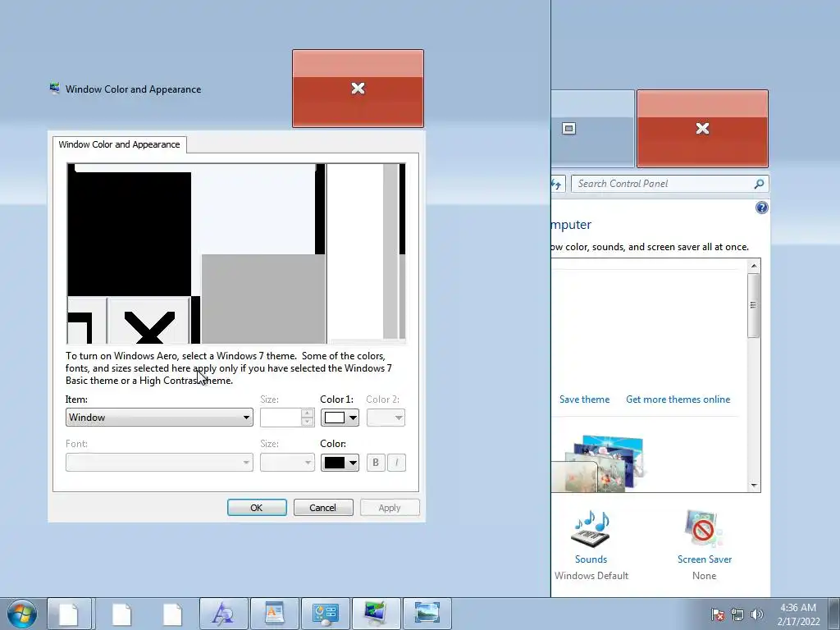Open the disabled Color 2 dropdown
The height and width of the screenshot is (630, 840).
[x=386, y=418]
